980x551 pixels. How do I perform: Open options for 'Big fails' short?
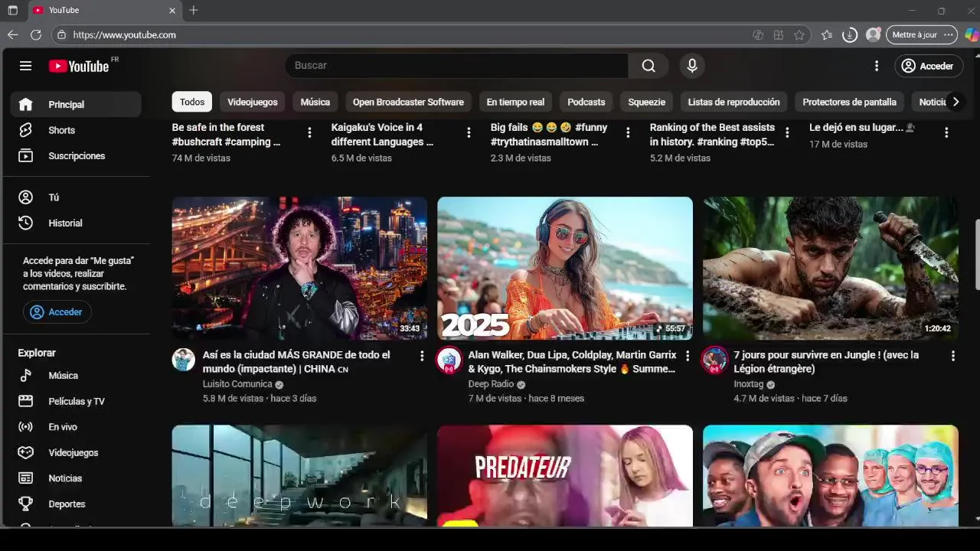coord(628,132)
